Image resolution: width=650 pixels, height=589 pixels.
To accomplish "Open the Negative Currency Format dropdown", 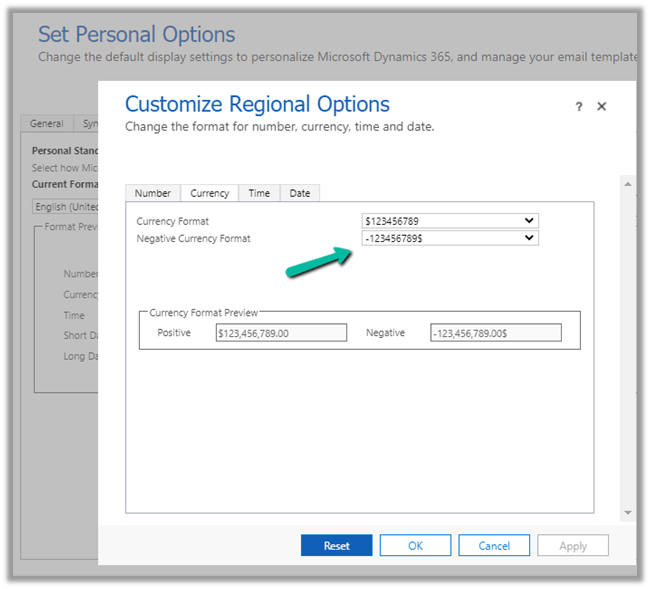I will 450,238.
